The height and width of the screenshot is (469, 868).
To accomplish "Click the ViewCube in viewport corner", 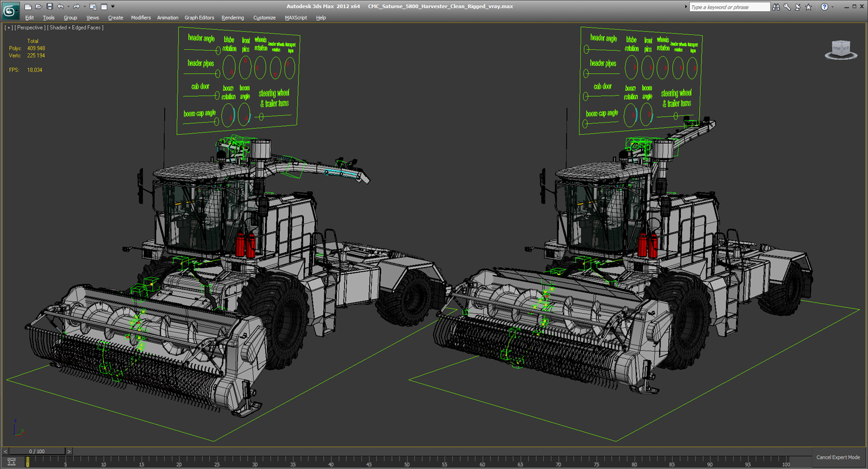I will [x=841, y=50].
